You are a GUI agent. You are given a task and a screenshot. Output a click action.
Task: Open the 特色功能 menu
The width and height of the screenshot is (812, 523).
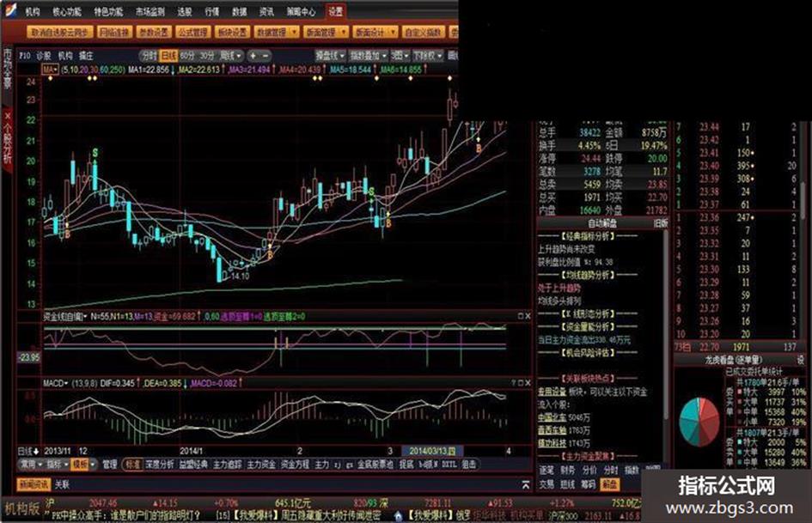[x=109, y=11]
